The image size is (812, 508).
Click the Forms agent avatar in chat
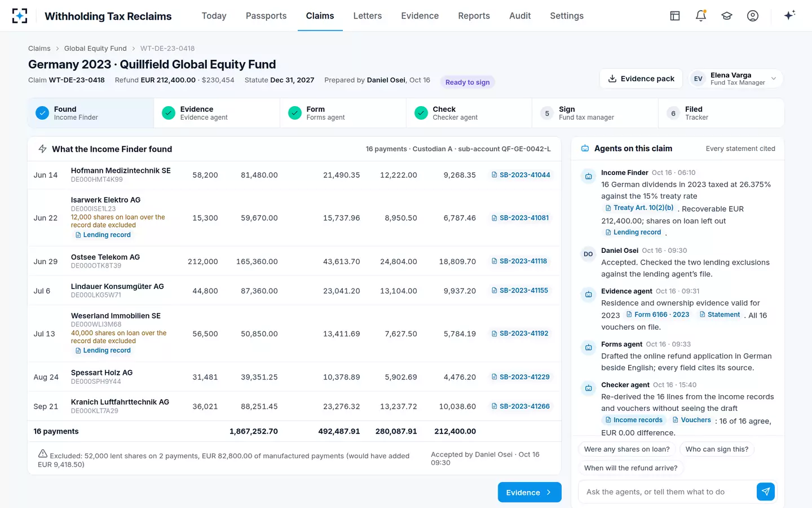click(588, 348)
